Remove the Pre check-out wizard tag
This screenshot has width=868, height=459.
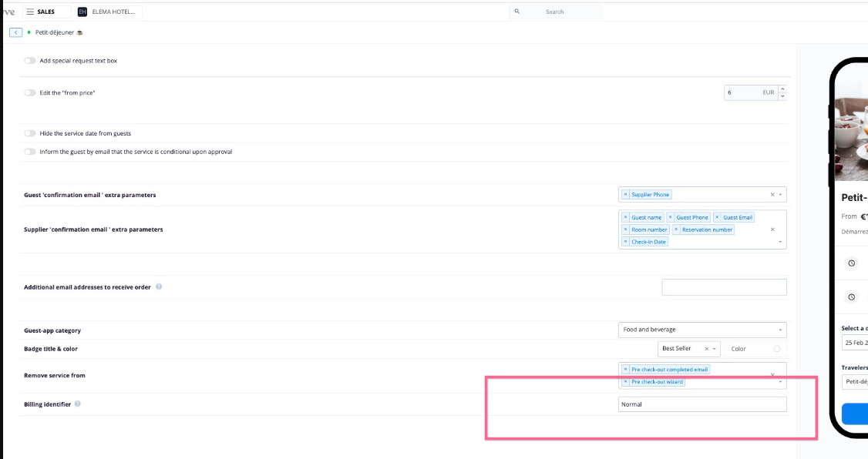tap(625, 382)
